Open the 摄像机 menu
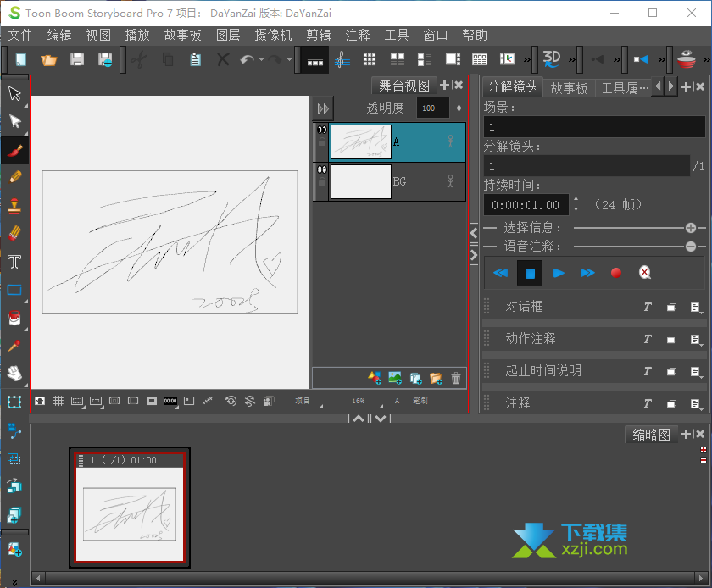 tap(273, 35)
